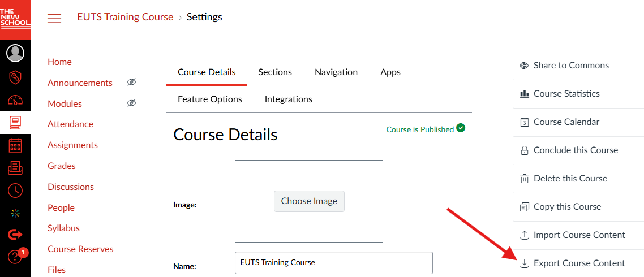Open Discussions in course navigation

tap(71, 187)
